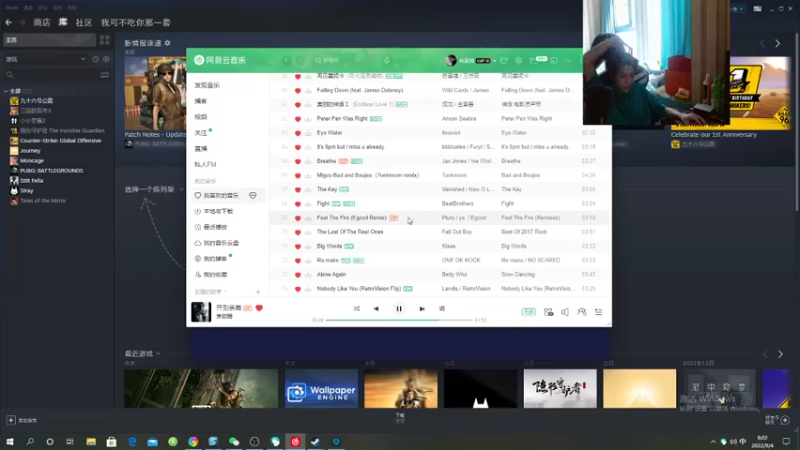Skip to the next track
The width and height of the screenshot is (800, 450).
[422, 309]
